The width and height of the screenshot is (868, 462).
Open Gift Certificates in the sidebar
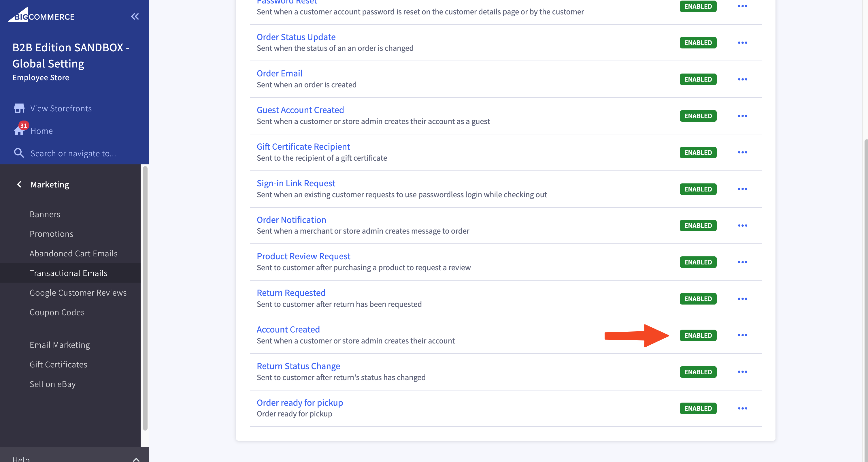pos(58,364)
